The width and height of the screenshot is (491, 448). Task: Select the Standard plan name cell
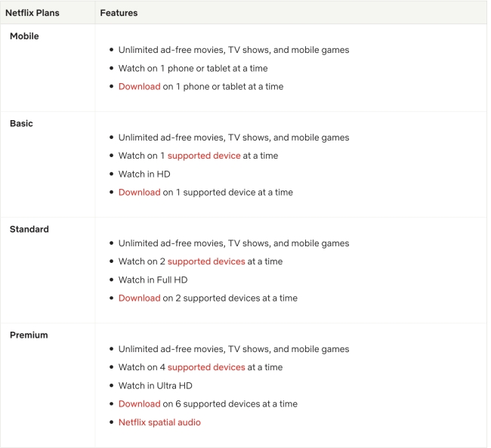29,230
